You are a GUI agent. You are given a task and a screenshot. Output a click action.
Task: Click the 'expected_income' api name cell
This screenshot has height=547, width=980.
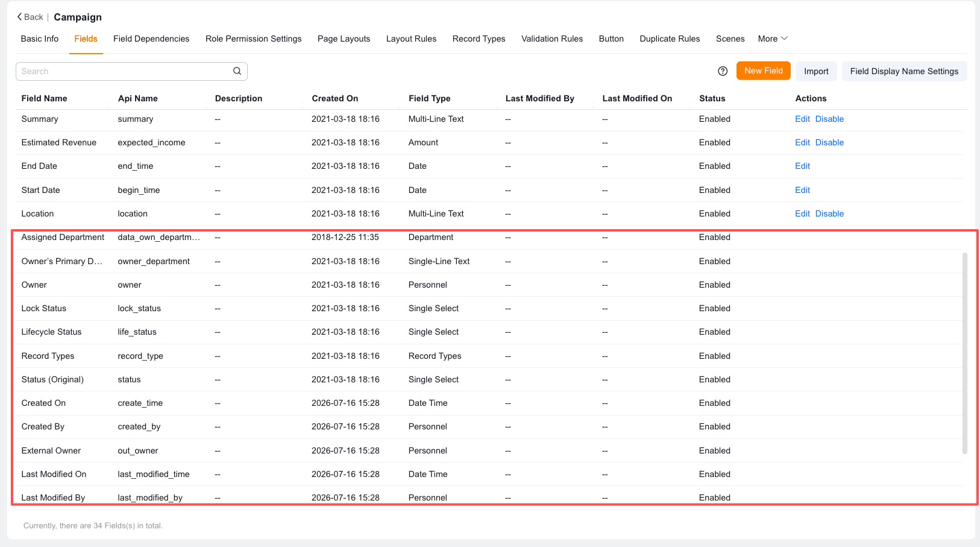(x=151, y=142)
